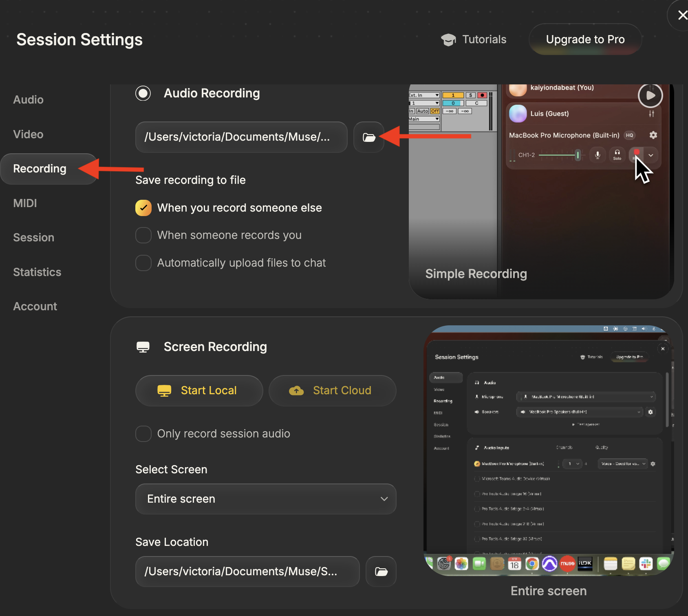Open folder browser for screen recording save location
Image resolution: width=688 pixels, height=616 pixels.
pyautogui.click(x=380, y=571)
